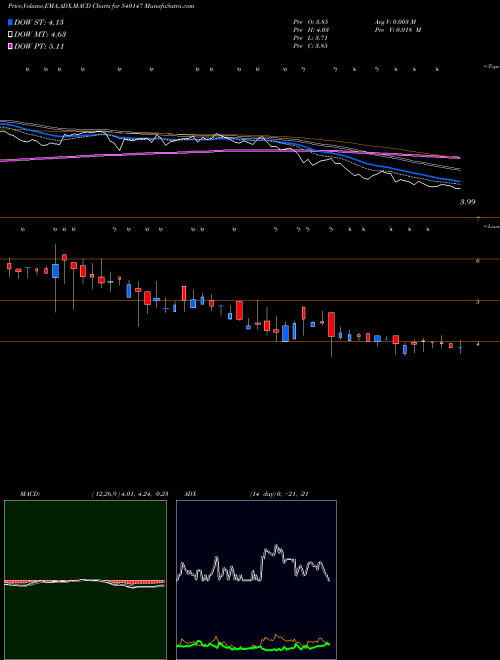Click the 'Avg V: 0.003 M' volume text

(x=395, y=22)
